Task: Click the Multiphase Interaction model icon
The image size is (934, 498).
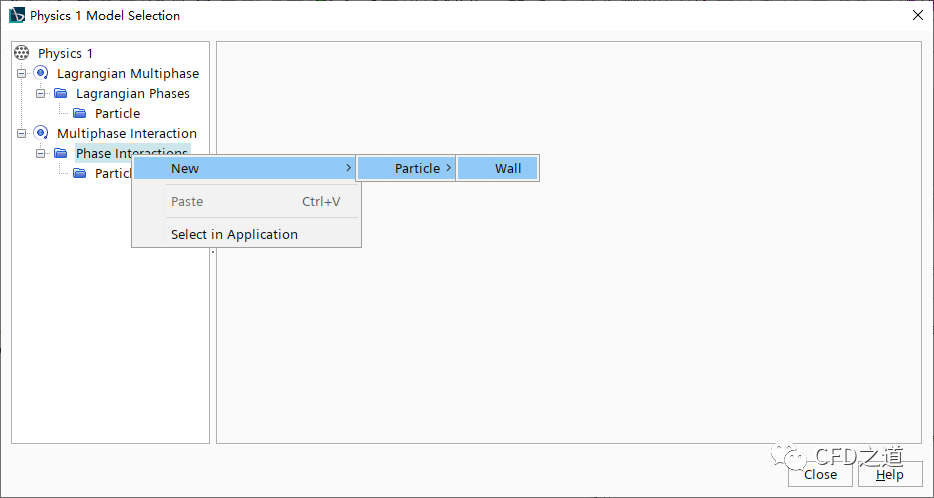Action: point(41,133)
